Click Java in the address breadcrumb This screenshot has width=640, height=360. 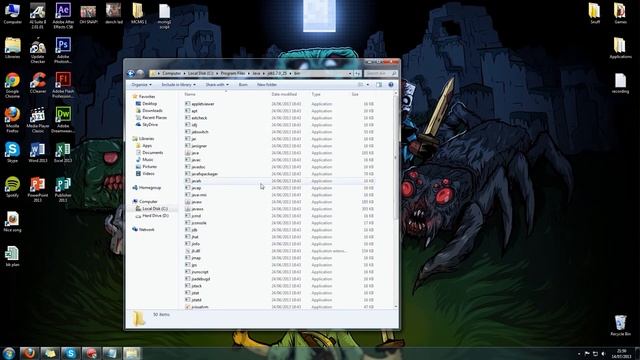pyautogui.click(x=256, y=73)
